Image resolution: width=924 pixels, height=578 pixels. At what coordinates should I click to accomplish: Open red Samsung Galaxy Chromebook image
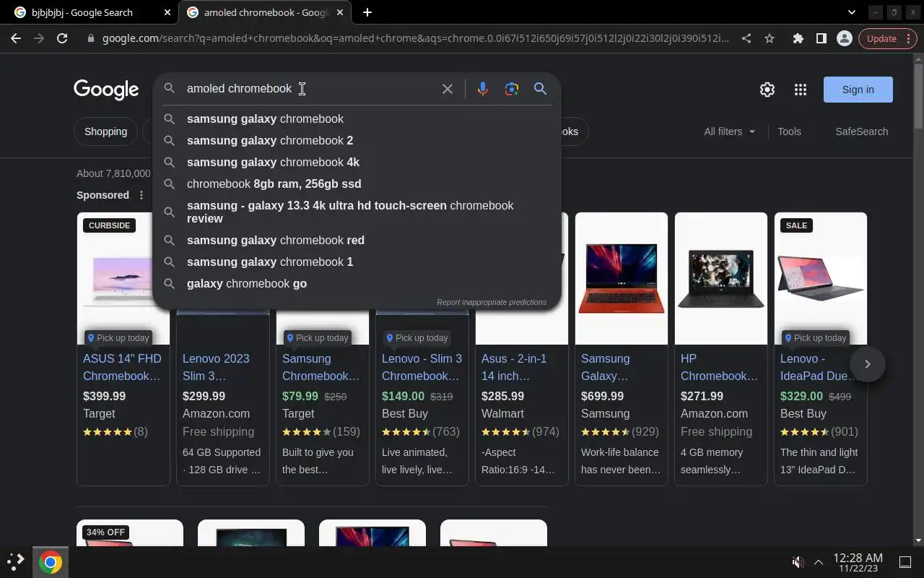pyautogui.click(x=622, y=278)
